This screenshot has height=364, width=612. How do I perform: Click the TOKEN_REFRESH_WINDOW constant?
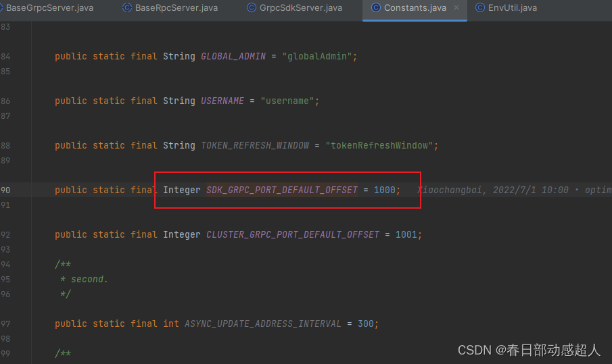[255, 145]
